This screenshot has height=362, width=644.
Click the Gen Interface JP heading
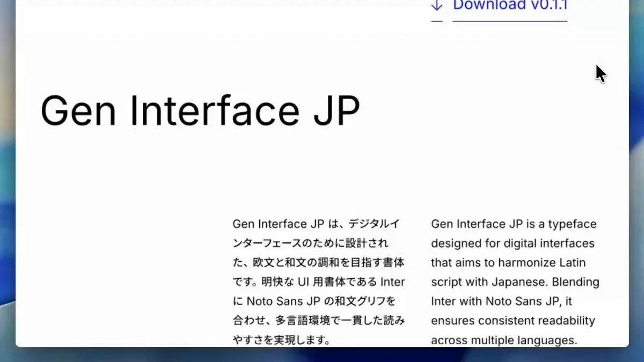coord(200,110)
